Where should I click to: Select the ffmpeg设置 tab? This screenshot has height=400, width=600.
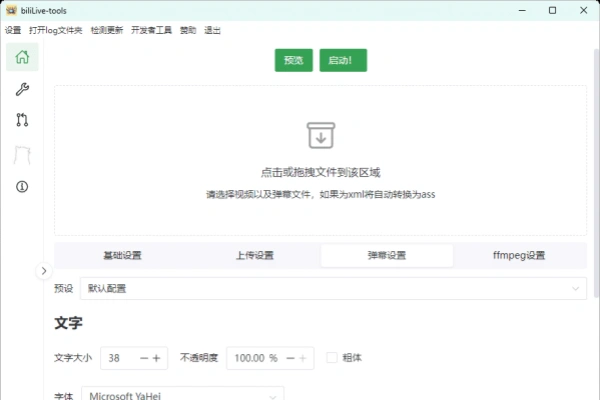(519, 255)
